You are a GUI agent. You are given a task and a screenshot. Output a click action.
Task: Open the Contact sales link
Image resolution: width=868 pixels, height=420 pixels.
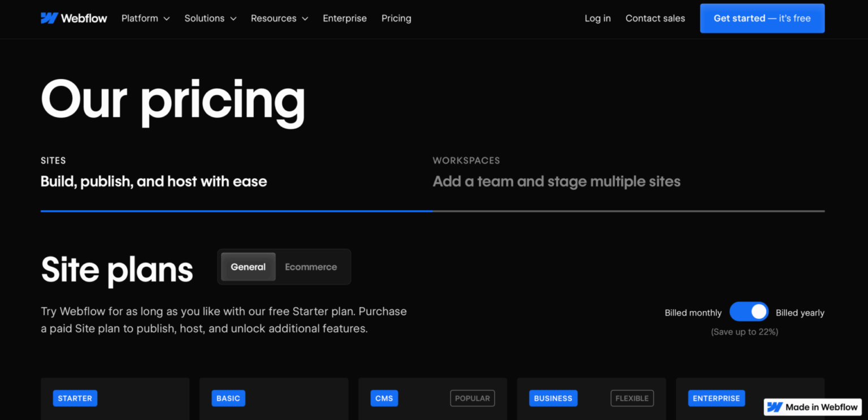[x=655, y=18]
